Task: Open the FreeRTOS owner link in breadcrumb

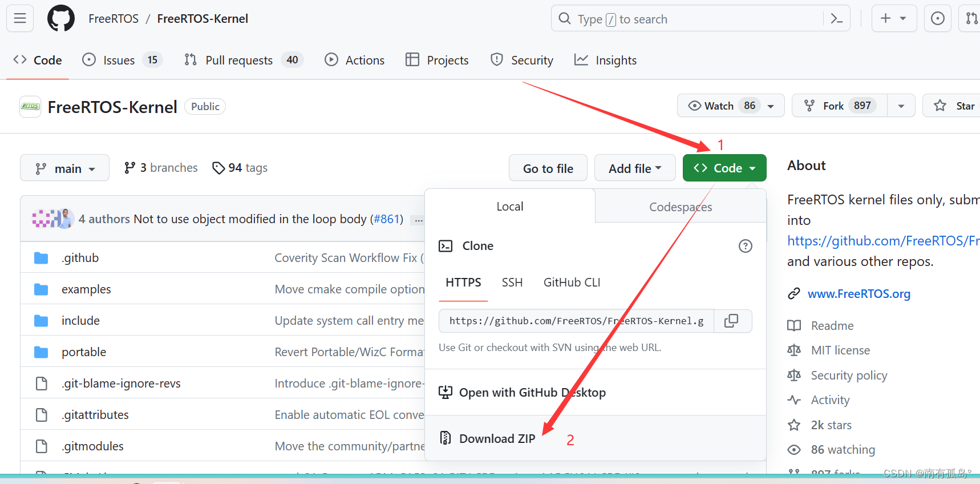Action: 114,19
